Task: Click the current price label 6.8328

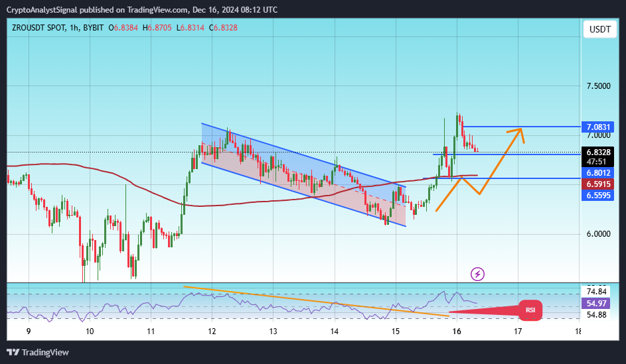Action: pyautogui.click(x=597, y=152)
